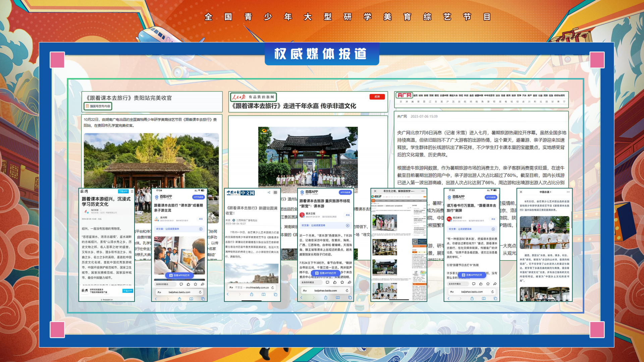Screen dimensions: 644x362
Task: Open China Daily 中文网 hamburger menu
Action: click(275, 192)
